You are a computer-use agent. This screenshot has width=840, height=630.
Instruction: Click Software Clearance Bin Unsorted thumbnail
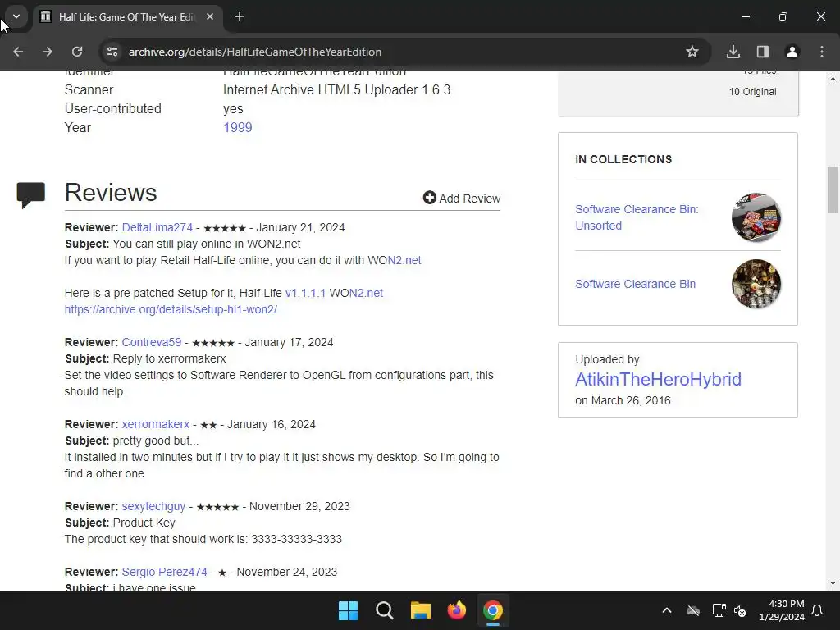coord(756,217)
